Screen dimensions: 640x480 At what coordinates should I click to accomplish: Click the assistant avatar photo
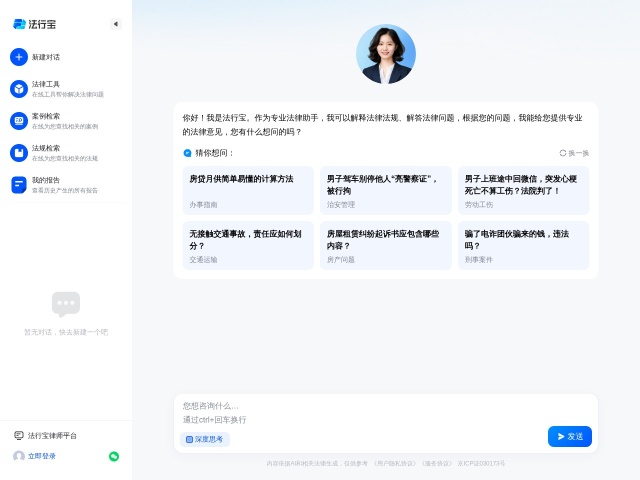pos(386,54)
